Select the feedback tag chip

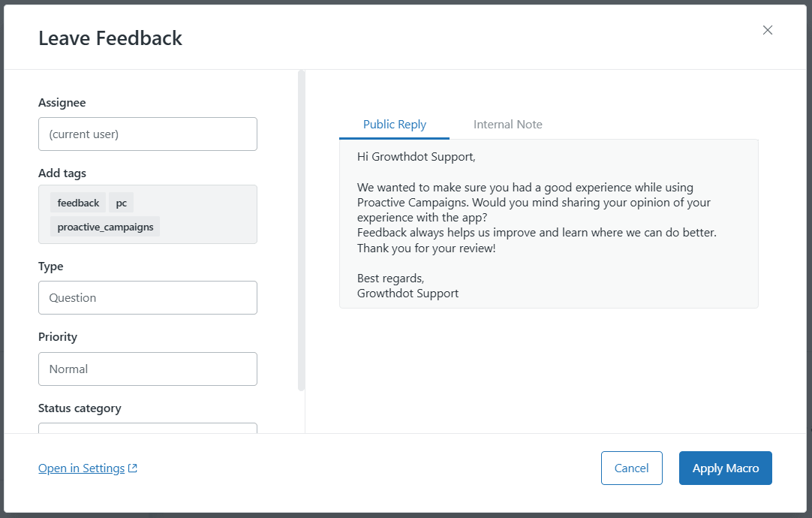click(77, 202)
